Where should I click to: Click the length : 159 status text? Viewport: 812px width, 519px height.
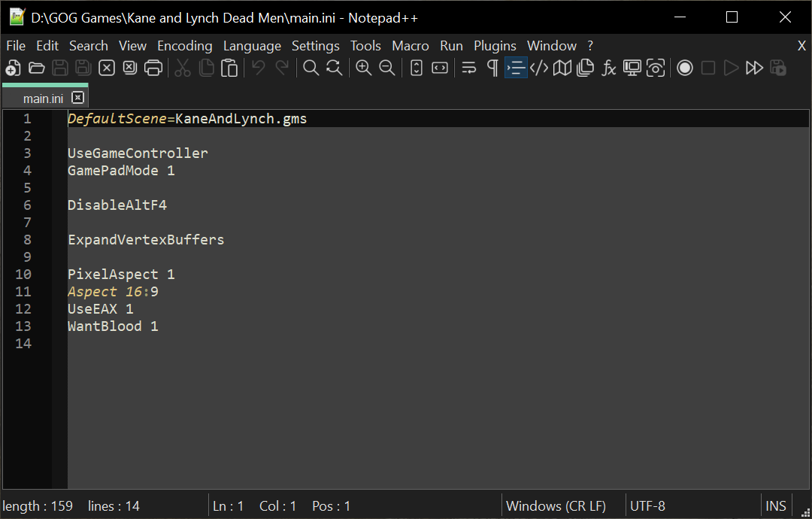pyautogui.click(x=38, y=505)
